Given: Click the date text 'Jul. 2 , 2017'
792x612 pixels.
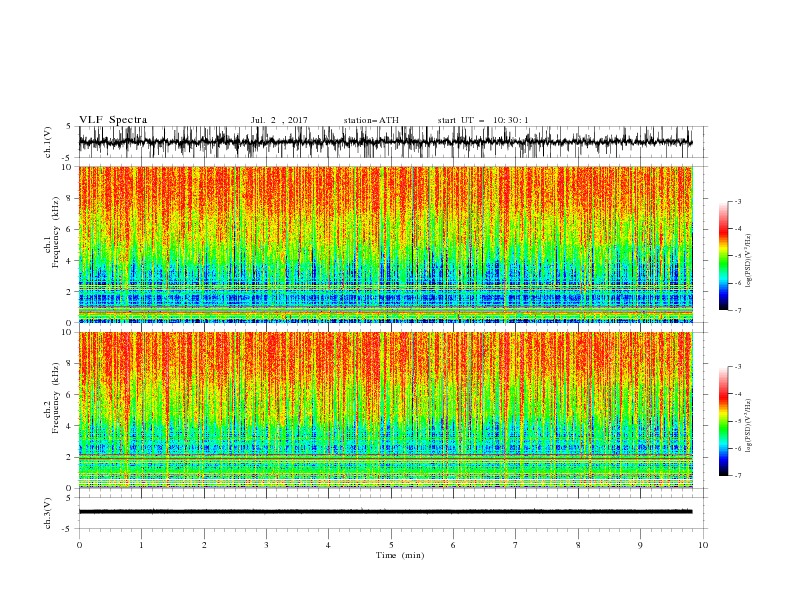Looking at the screenshot, I should point(279,120).
